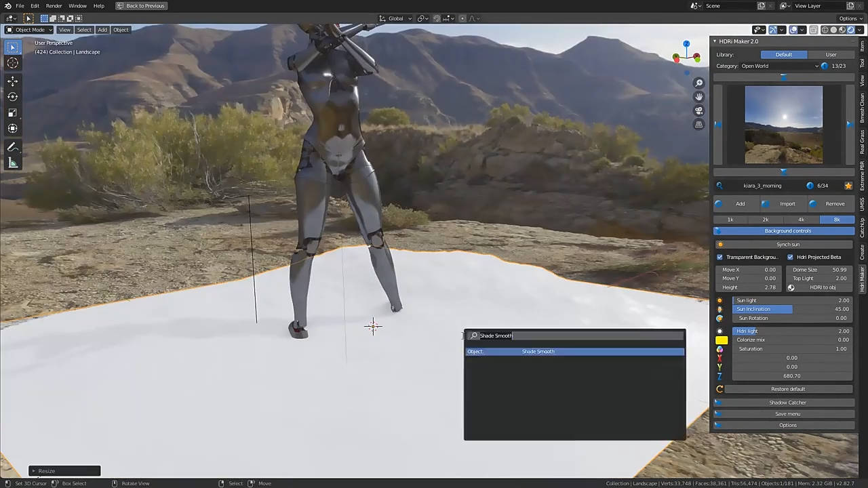Click the search magnifier beside kiara_3_morning
This screenshot has width=868, height=488.
pyautogui.click(x=719, y=186)
